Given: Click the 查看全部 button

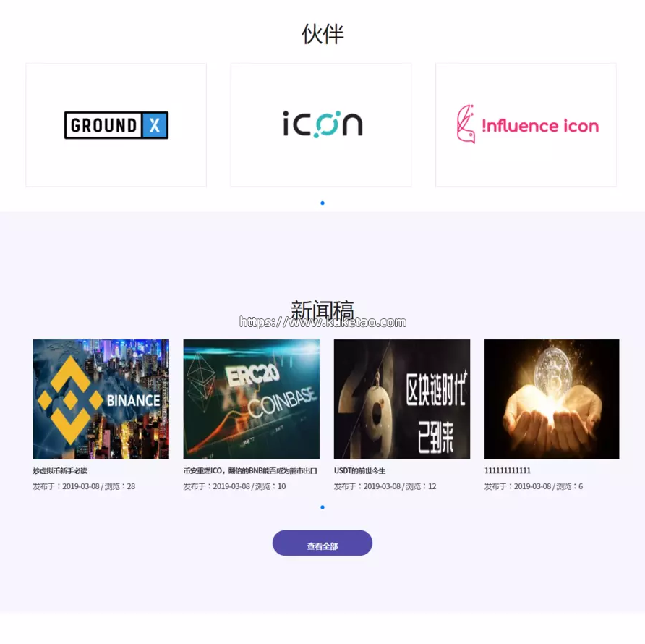Looking at the screenshot, I should coord(322,543).
